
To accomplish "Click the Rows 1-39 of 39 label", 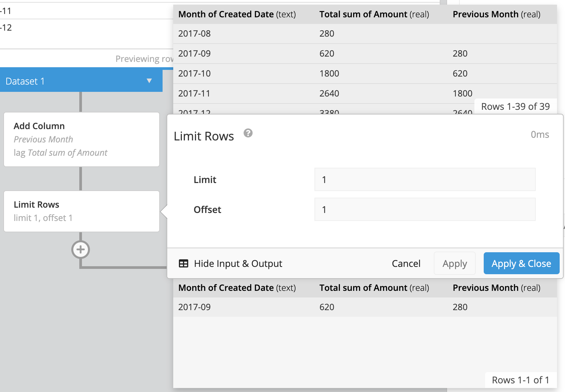I will (x=515, y=106).
